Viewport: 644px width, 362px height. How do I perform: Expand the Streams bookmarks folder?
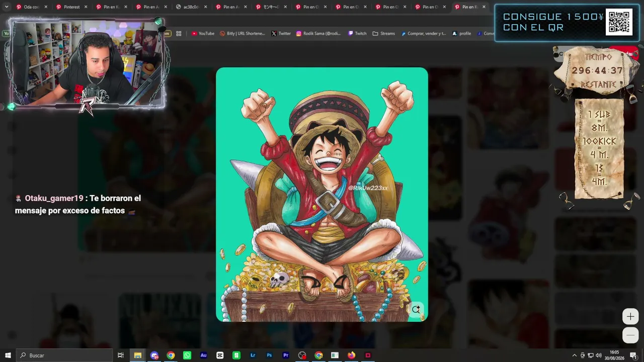(x=384, y=34)
